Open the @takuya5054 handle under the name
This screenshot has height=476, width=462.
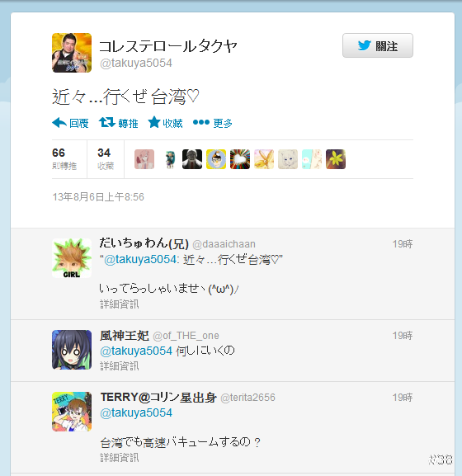pos(136,64)
